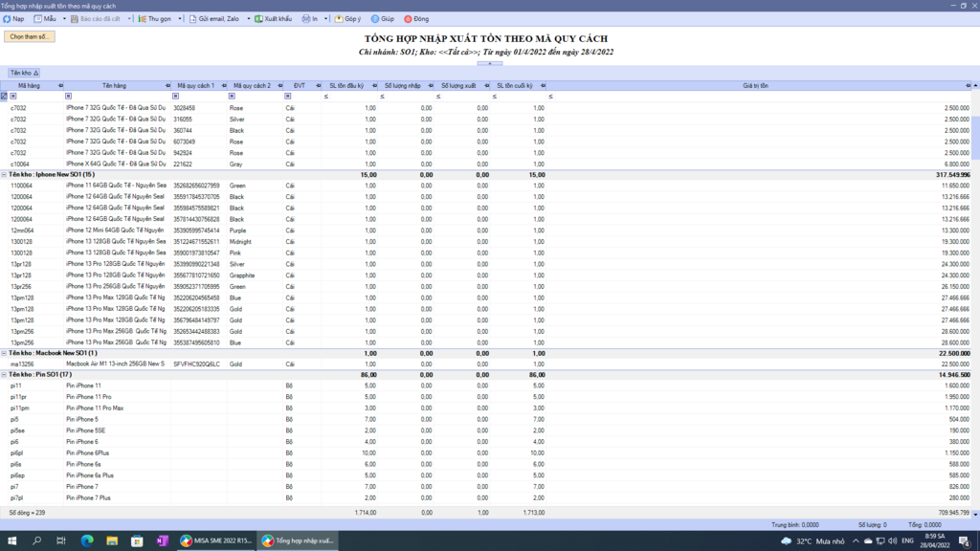Sort by Tên hàng column header
The image size is (980, 551).
115,85
